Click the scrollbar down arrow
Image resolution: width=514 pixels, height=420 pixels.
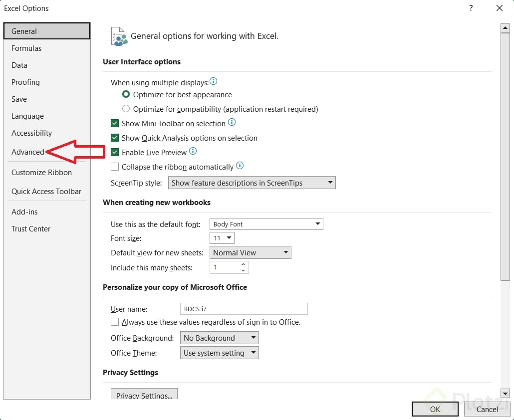pos(505,393)
